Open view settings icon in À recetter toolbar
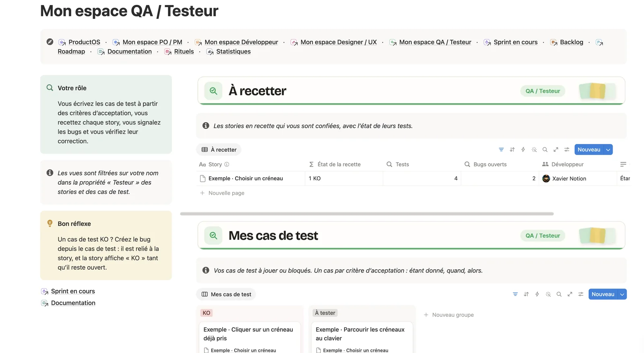The height and width of the screenshot is (353, 644). [567, 150]
